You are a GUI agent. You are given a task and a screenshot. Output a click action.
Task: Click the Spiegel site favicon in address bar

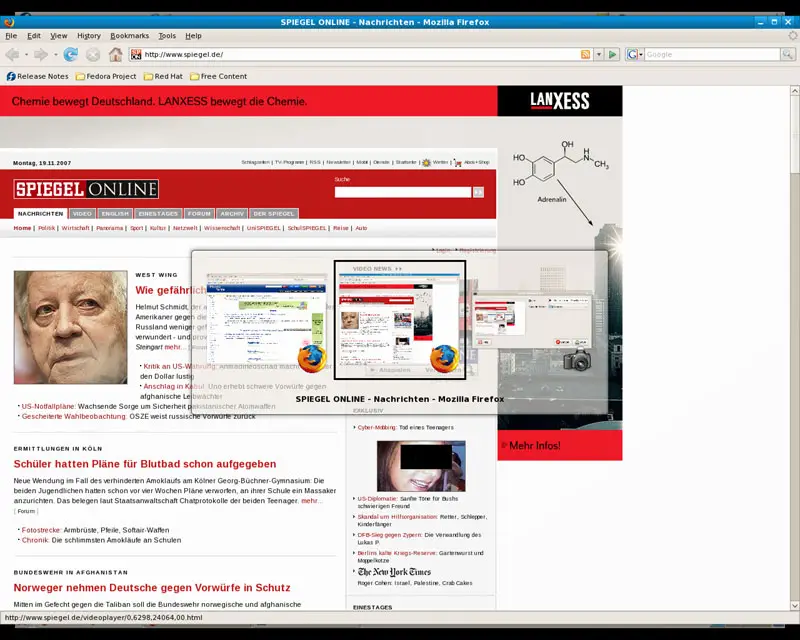pyautogui.click(x=136, y=54)
